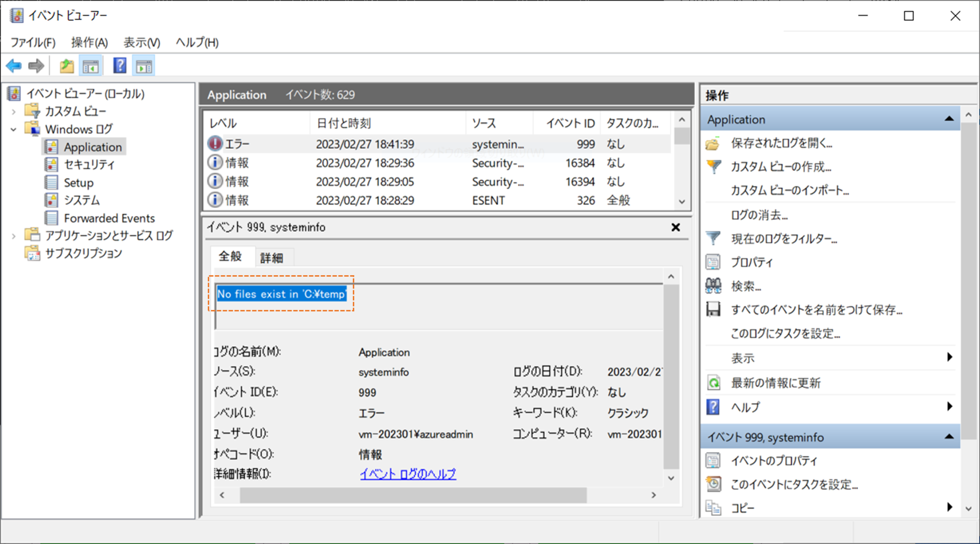Select セキュリティ log in tree
980x544 pixels.
click(89, 165)
